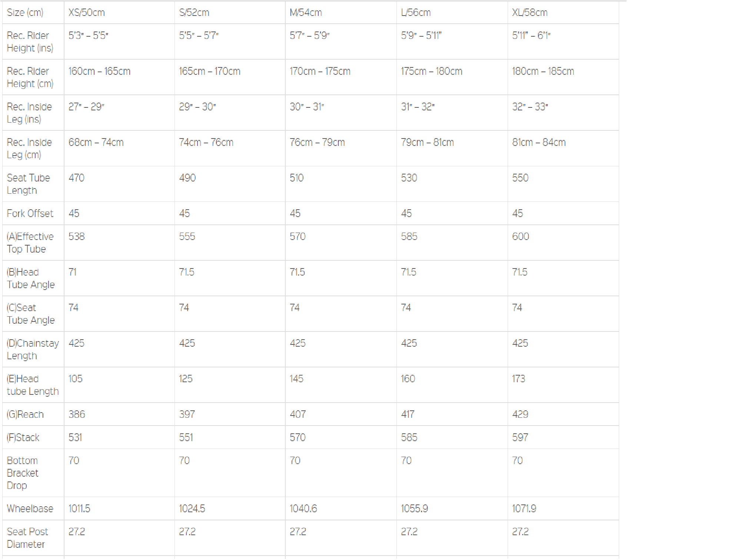Click the Fork Offset row label
This screenshot has height=560, width=747.
click(x=30, y=213)
